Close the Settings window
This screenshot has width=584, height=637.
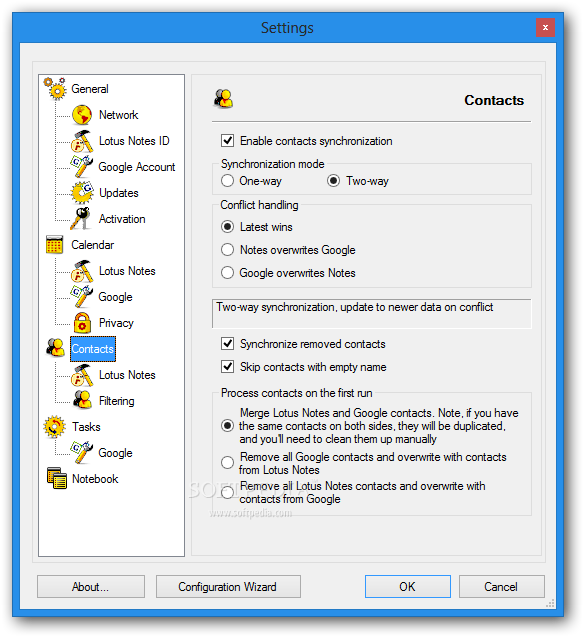(x=545, y=28)
